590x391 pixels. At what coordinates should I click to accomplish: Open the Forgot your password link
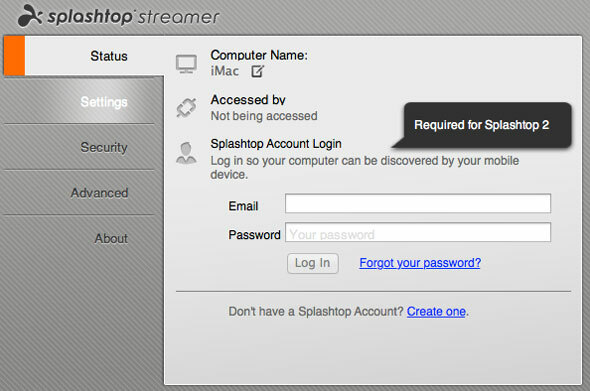click(420, 263)
